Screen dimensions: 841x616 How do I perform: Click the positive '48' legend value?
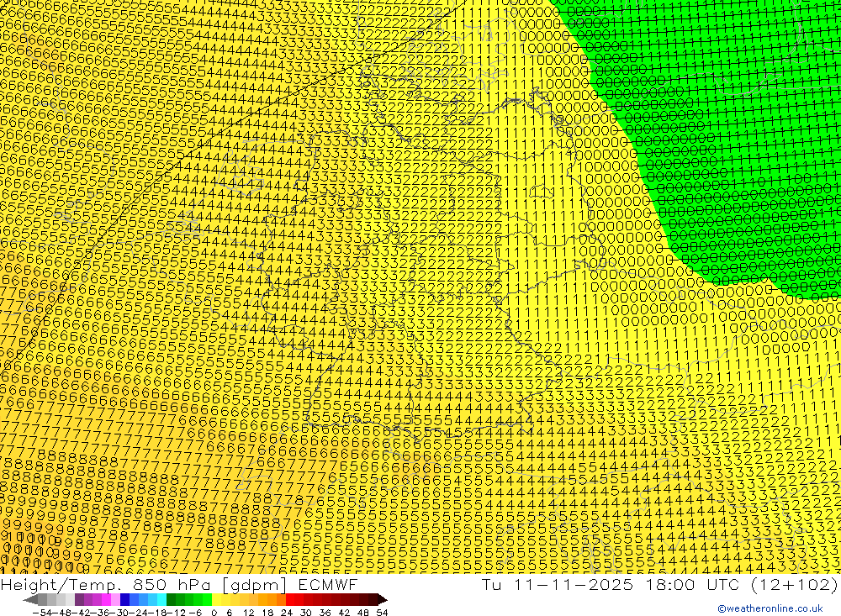pyautogui.click(x=363, y=613)
